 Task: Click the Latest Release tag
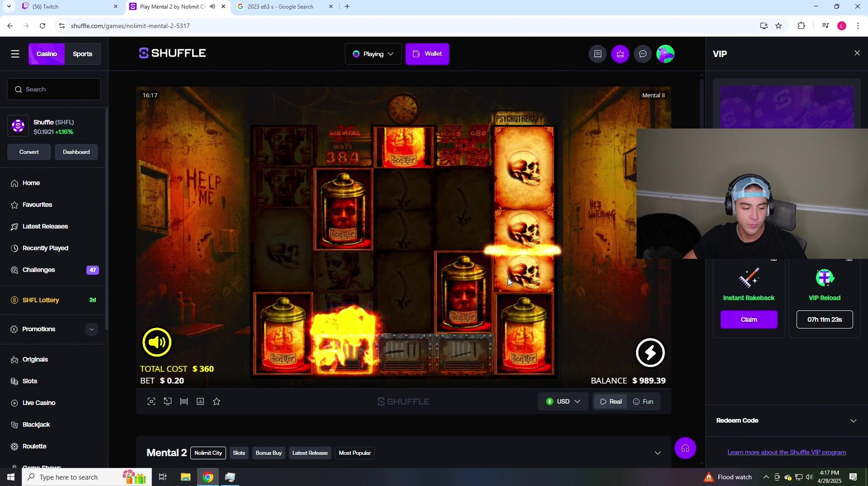(x=310, y=453)
